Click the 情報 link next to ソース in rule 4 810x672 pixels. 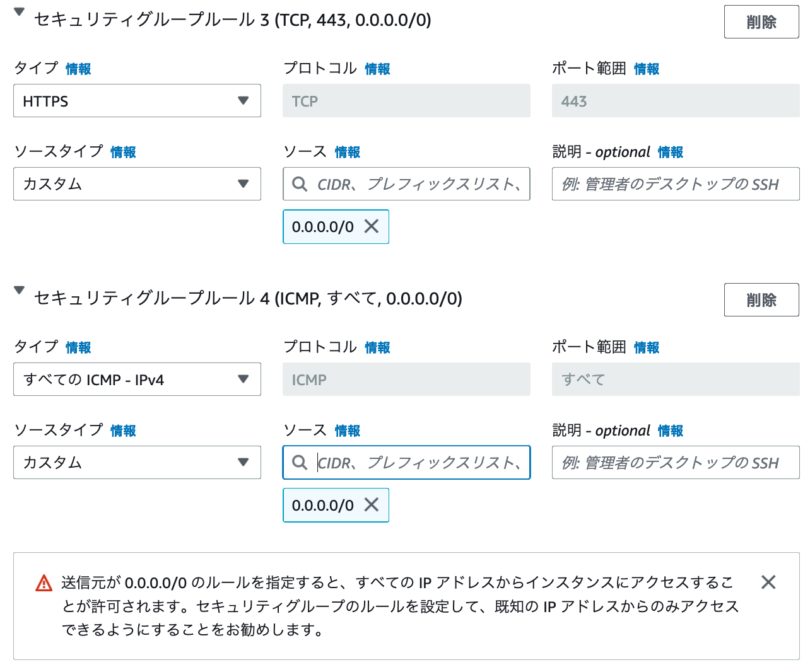[348, 431]
